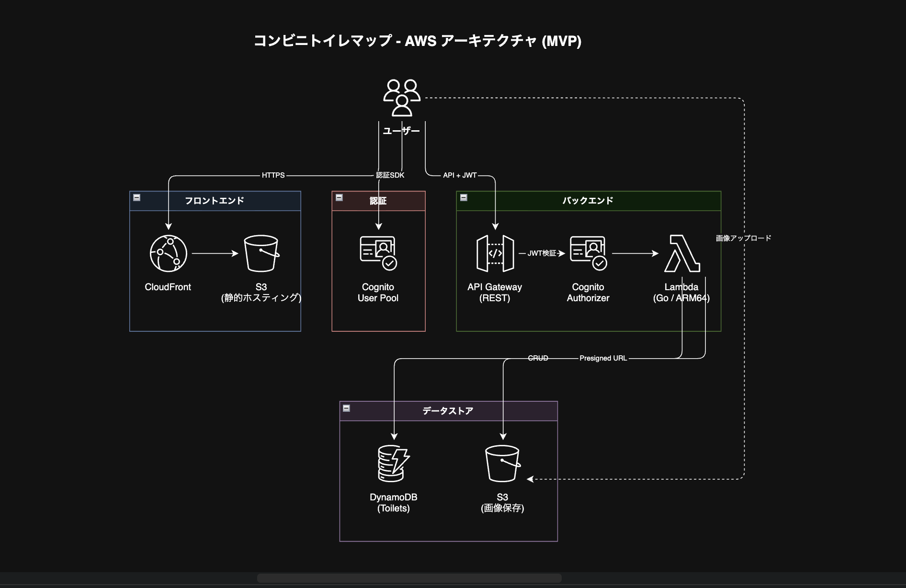Select the Cognito Authorizer icon
Image resolution: width=906 pixels, height=588 pixels.
pyautogui.click(x=588, y=253)
